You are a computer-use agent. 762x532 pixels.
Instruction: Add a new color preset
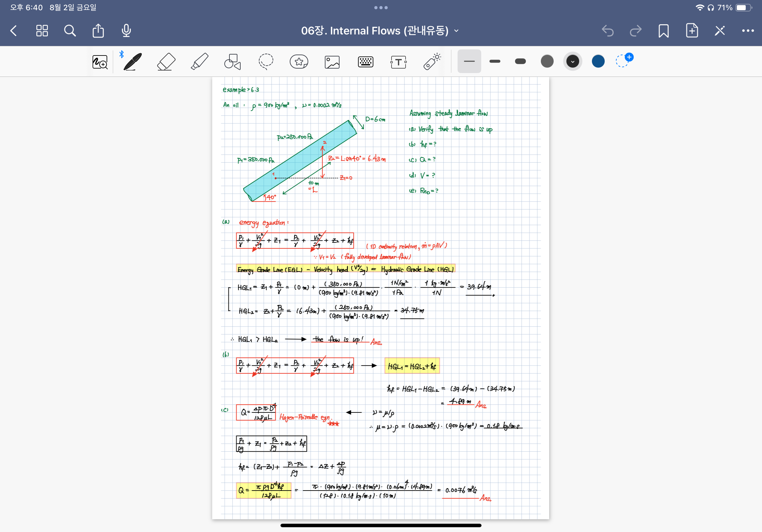(x=624, y=60)
